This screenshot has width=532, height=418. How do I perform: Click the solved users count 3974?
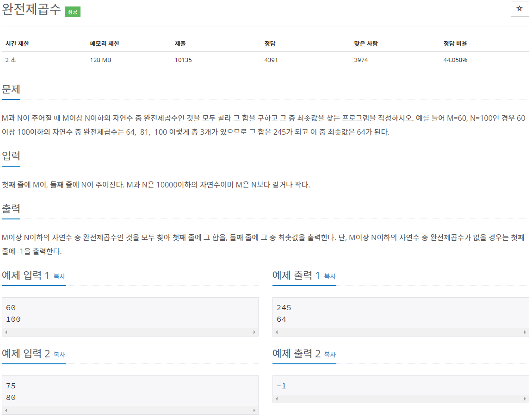click(361, 60)
